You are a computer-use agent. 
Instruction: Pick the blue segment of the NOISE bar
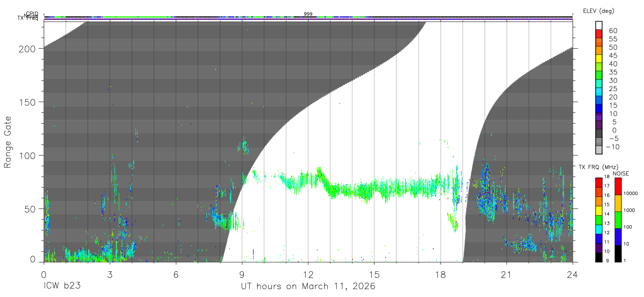click(x=617, y=237)
